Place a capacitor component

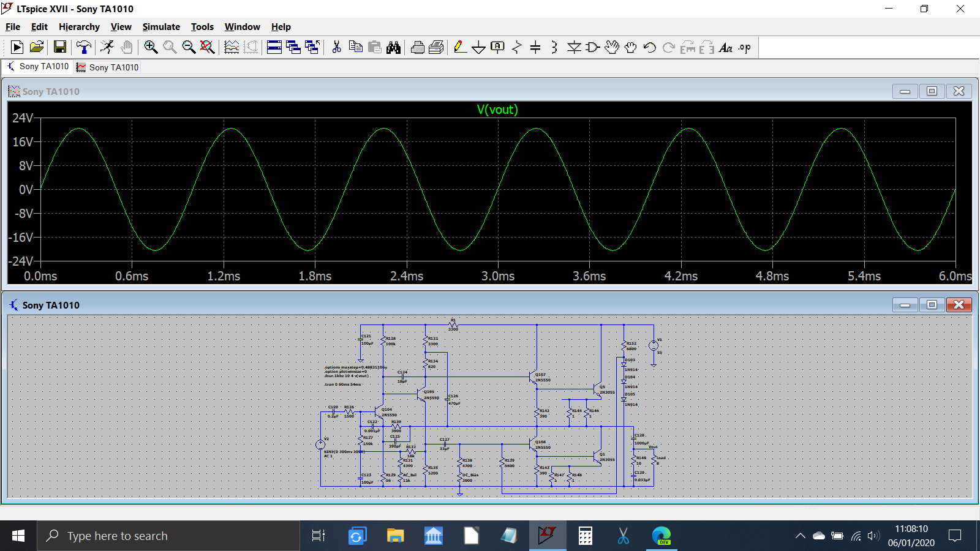tap(535, 47)
